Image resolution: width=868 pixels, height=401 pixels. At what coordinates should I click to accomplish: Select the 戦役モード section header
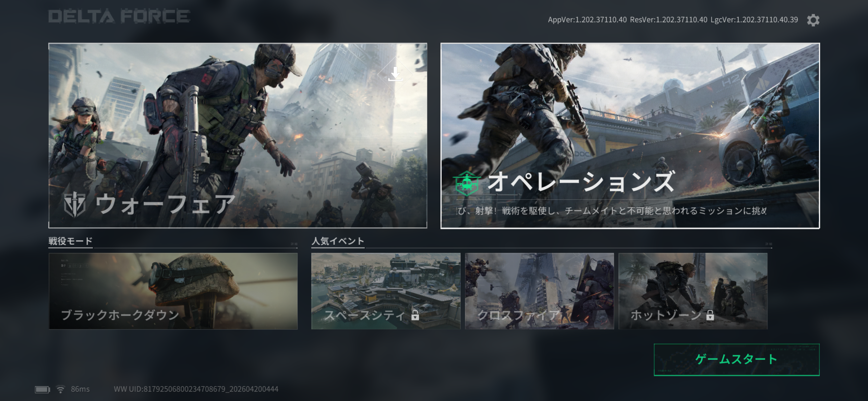[x=70, y=241]
